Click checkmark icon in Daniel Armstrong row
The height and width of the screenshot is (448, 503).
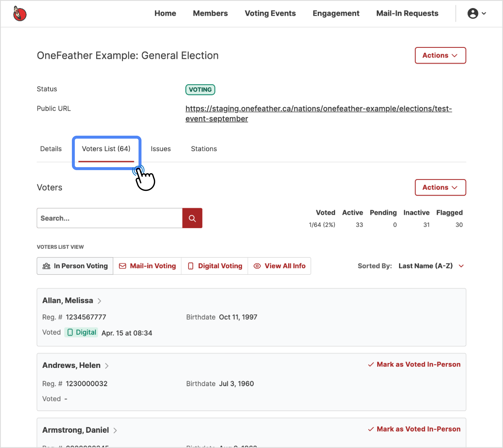coord(371,429)
